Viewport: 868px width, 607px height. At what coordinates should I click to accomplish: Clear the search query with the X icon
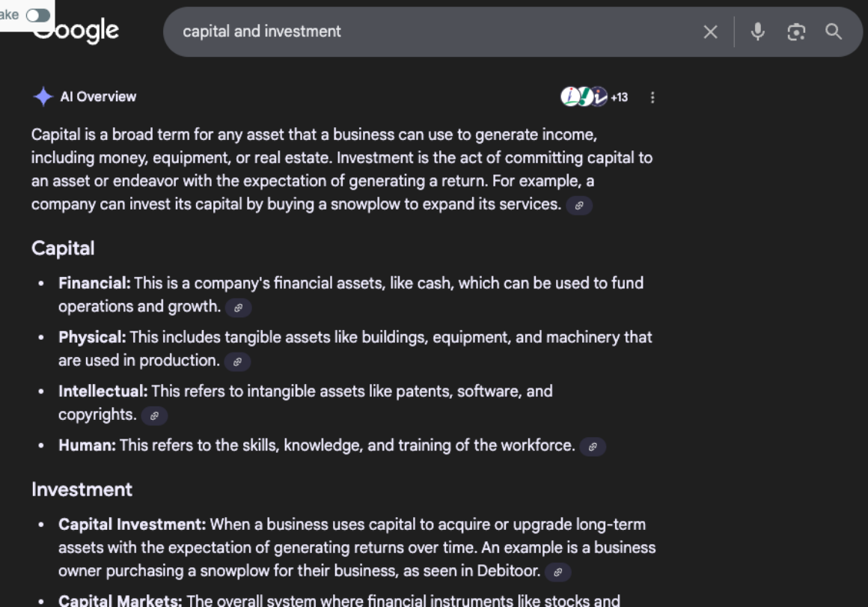coord(709,31)
